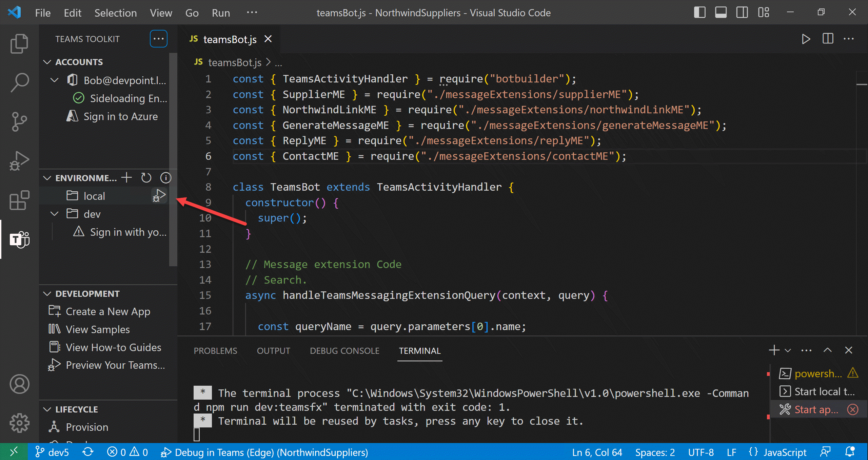
Task: Click the Create a New App button
Action: click(108, 311)
